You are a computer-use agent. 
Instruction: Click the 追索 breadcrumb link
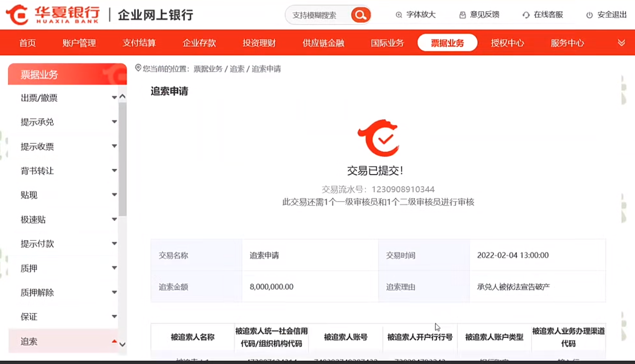[x=237, y=69]
